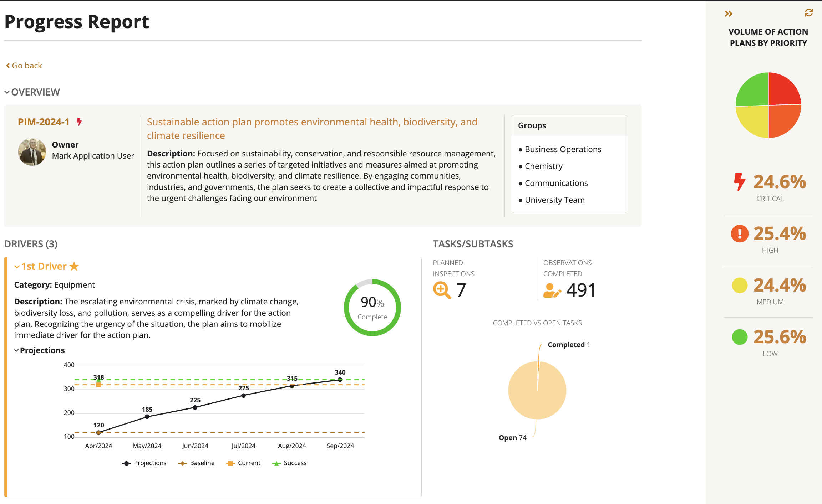Click the red lightning CRITICAL priority icon

[740, 182]
